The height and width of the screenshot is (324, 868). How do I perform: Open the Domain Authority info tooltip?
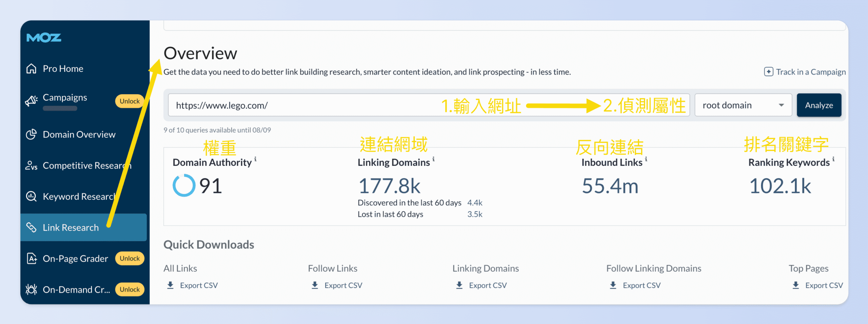(255, 159)
